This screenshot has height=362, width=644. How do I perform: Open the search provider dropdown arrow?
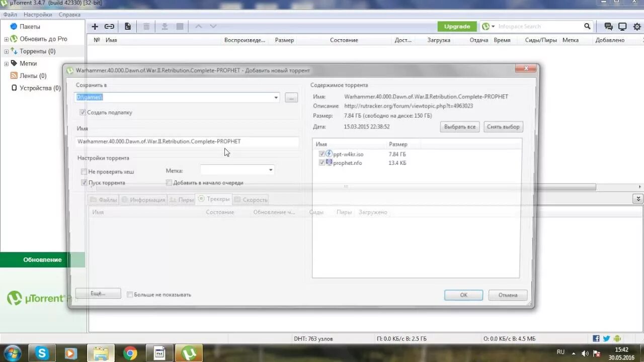pyautogui.click(x=493, y=27)
